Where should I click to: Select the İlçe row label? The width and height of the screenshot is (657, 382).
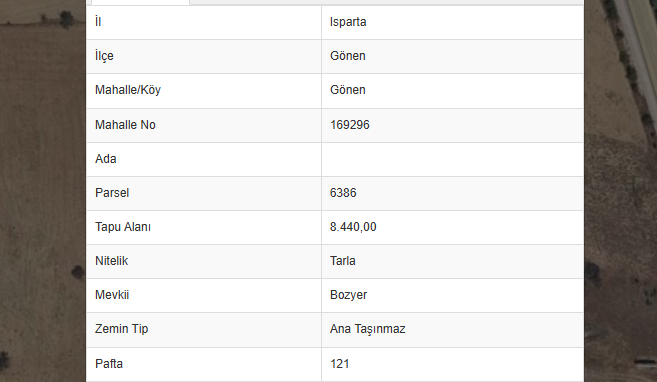pyautogui.click(x=104, y=56)
